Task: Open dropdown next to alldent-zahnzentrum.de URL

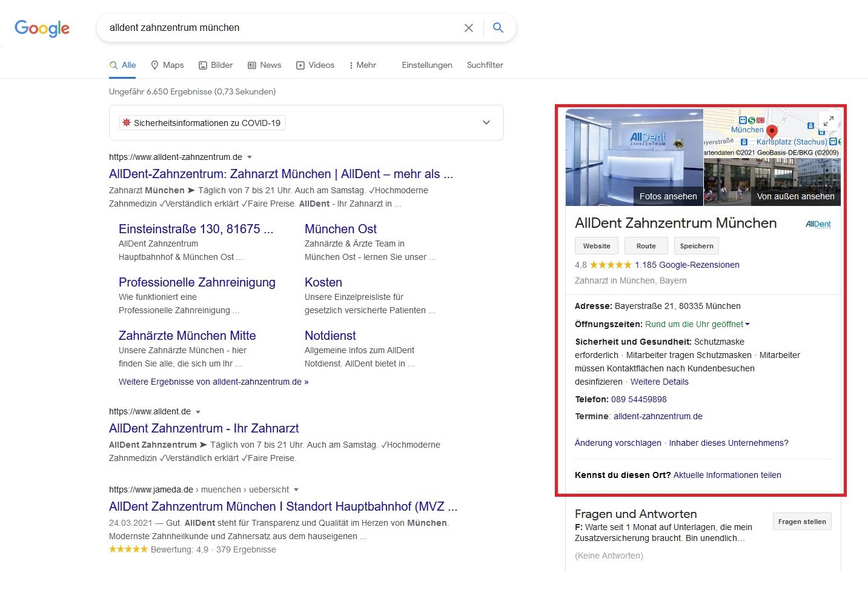Action: [x=250, y=158]
